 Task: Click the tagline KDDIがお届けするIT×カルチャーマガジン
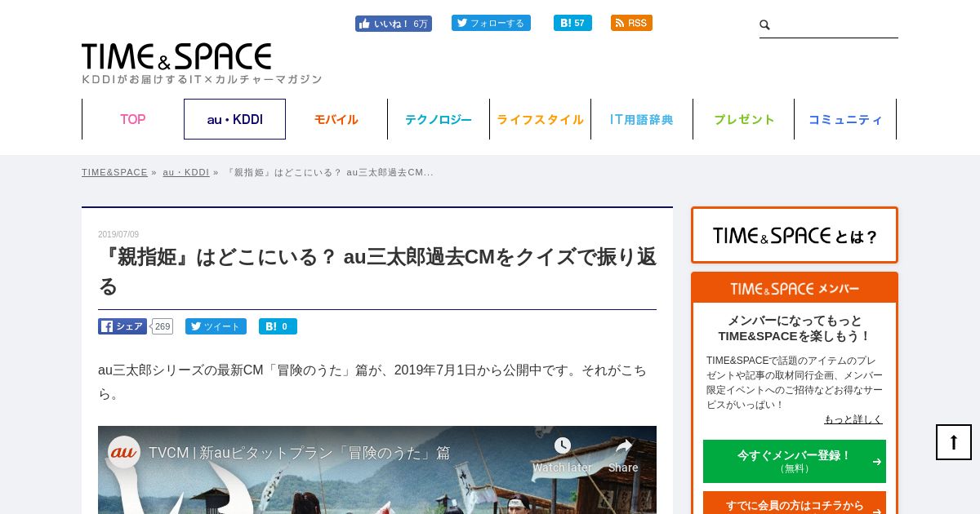click(x=202, y=79)
